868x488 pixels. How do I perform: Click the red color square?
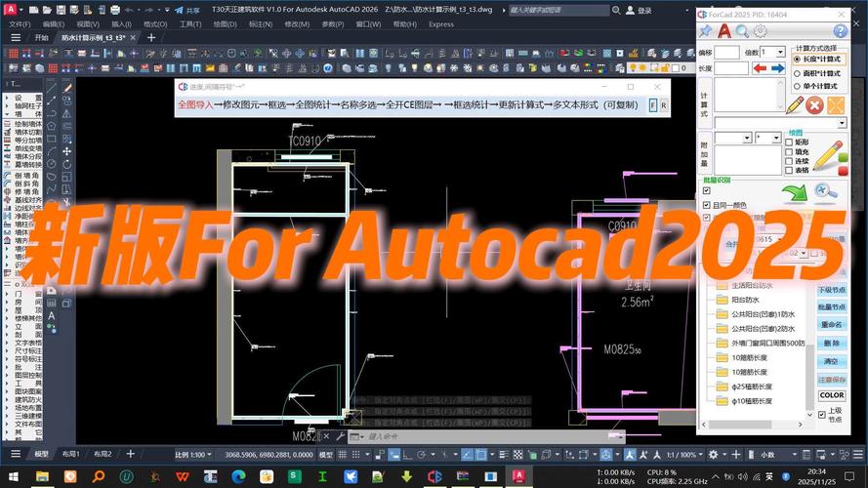tap(843, 171)
